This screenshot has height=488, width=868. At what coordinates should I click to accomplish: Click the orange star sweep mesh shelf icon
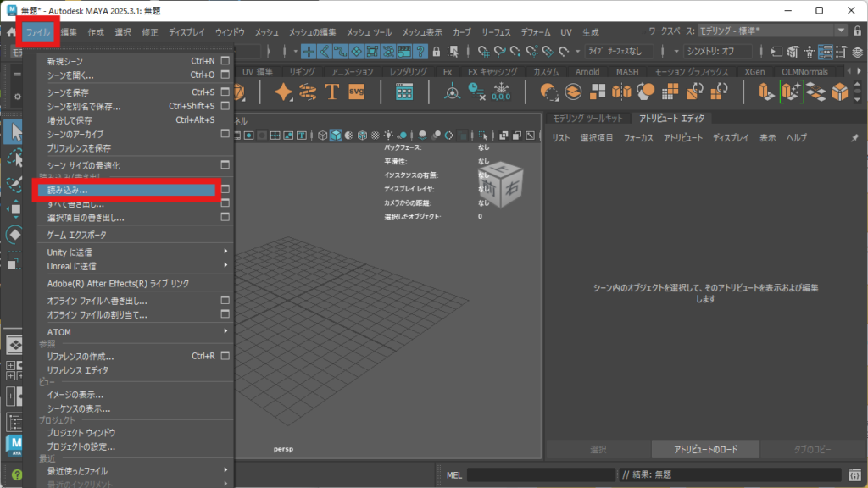[x=283, y=91]
